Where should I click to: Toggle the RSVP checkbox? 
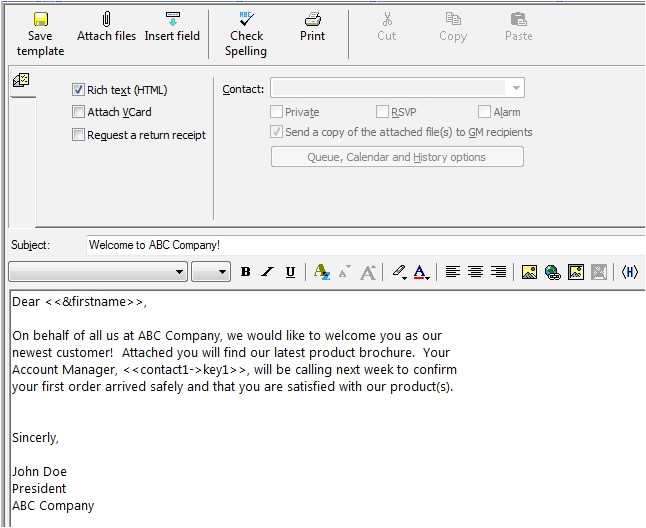(x=382, y=112)
